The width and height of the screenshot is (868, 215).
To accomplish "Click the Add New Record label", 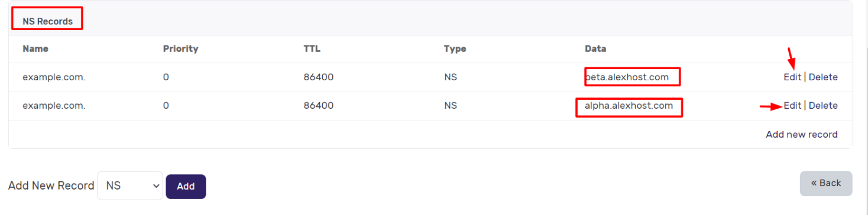I will point(51,185).
